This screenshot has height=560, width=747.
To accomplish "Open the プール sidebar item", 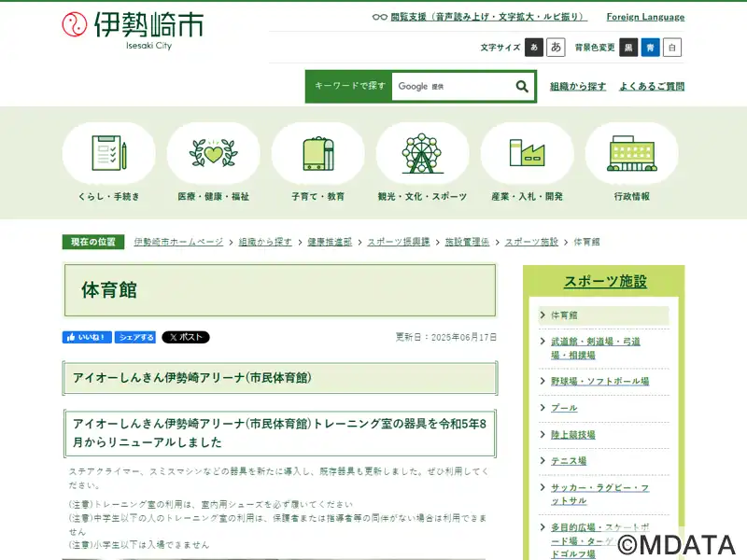I will [x=564, y=408].
